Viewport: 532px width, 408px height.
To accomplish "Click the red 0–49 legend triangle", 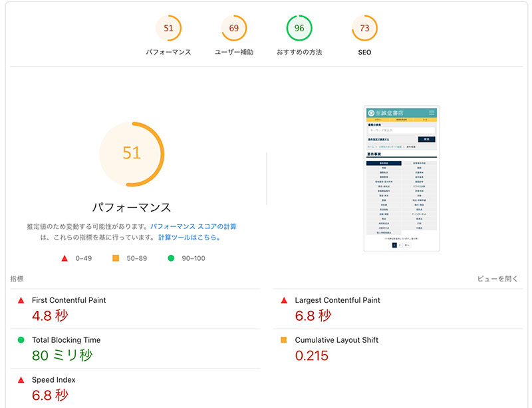I will (65, 258).
